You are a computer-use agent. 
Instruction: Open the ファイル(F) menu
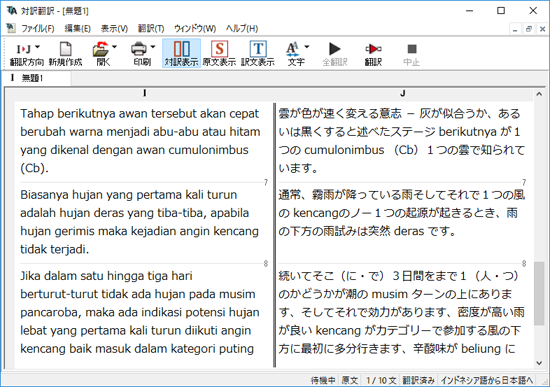[38, 28]
